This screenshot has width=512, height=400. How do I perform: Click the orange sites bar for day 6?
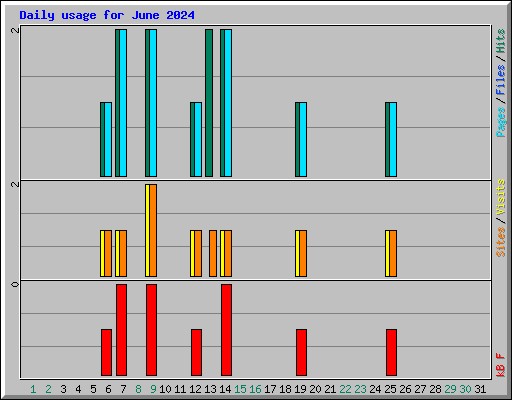108,253
